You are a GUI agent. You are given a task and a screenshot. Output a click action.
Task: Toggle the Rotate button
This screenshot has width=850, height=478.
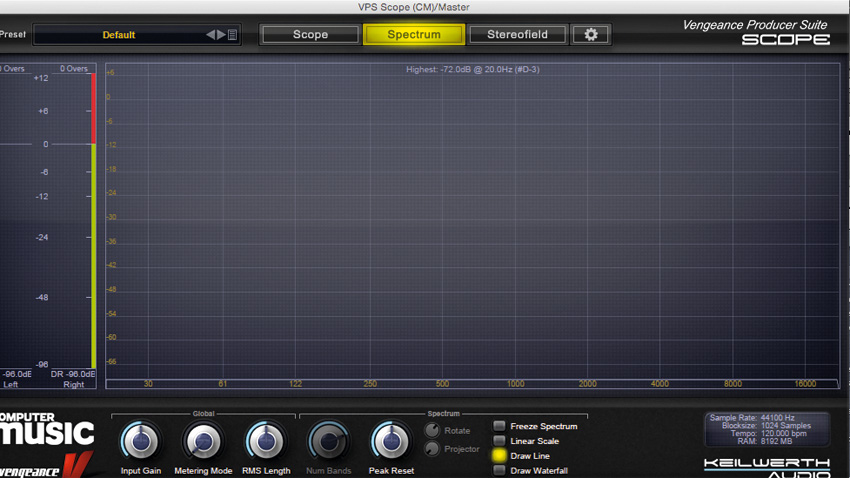pos(432,430)
